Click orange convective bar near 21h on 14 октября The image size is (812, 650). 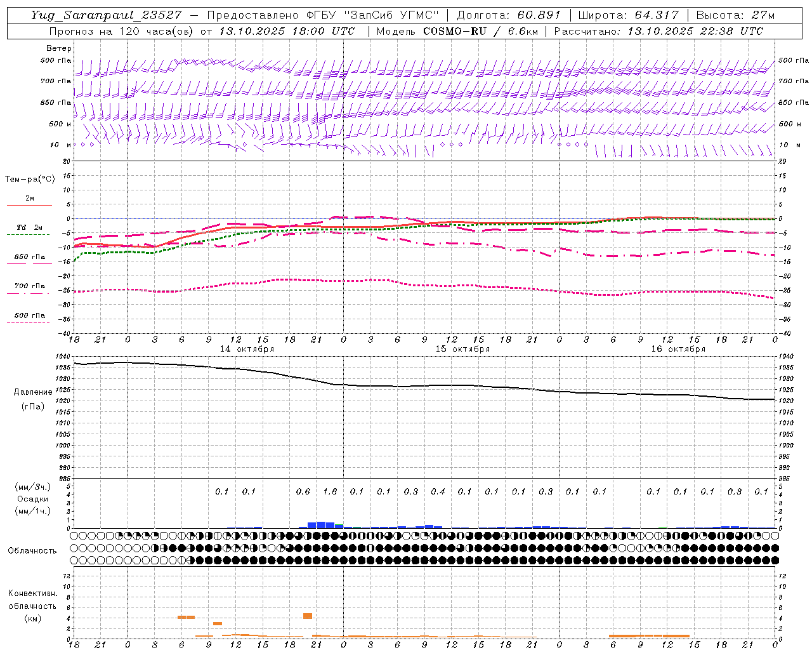pos(308,616)
